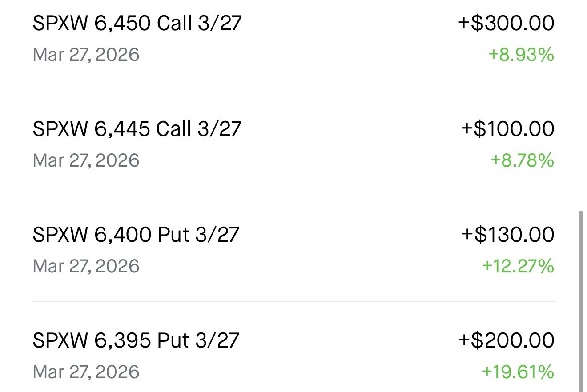Select the SPXW 6,445 Call 3/27 title
The height and width of the screenshot is (392, 587).
137,129
